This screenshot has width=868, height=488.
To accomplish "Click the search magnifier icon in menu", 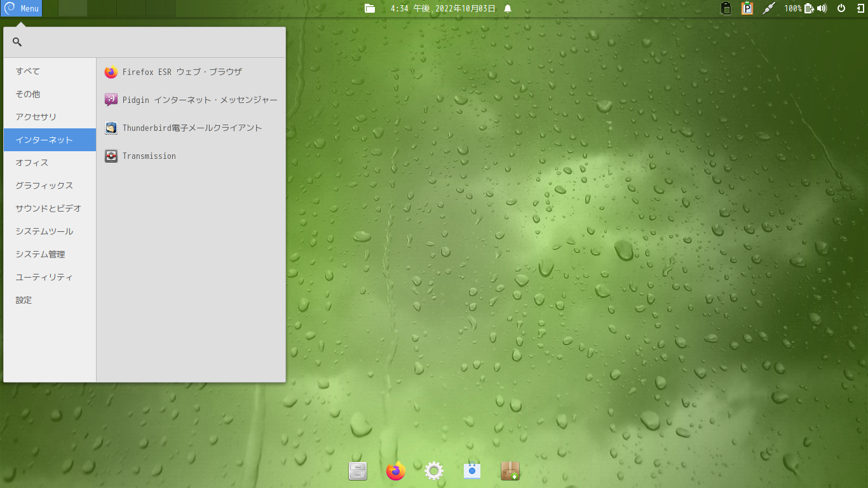I will tap(17, 42).
